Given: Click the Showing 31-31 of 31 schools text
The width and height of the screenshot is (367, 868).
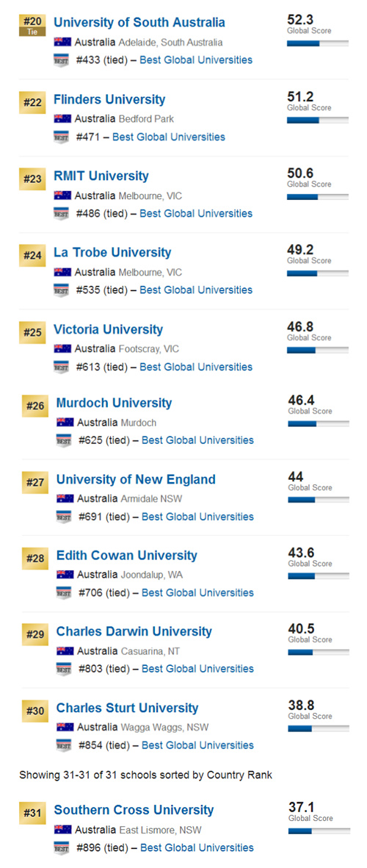Looking at the screenshot, I should (146, 775).
